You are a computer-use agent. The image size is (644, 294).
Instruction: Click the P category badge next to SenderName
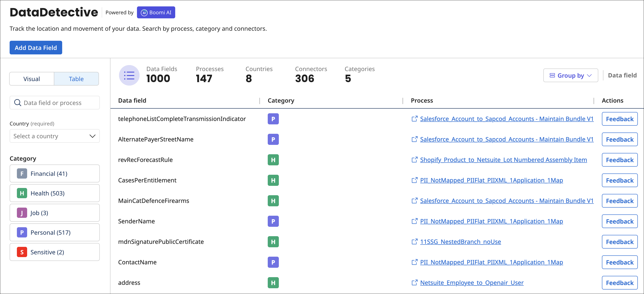[273, 221]
